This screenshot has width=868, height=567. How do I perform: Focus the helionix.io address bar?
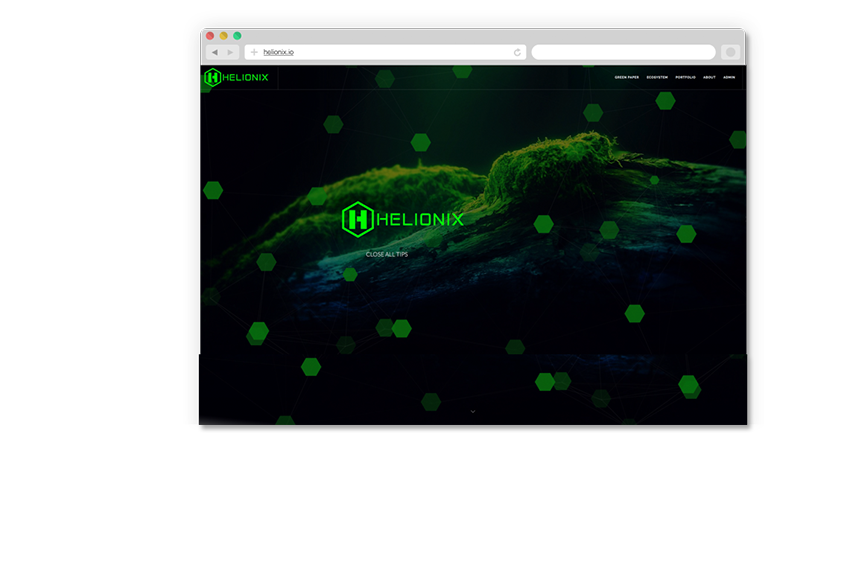pyautogui.click(x=385, y=52)
